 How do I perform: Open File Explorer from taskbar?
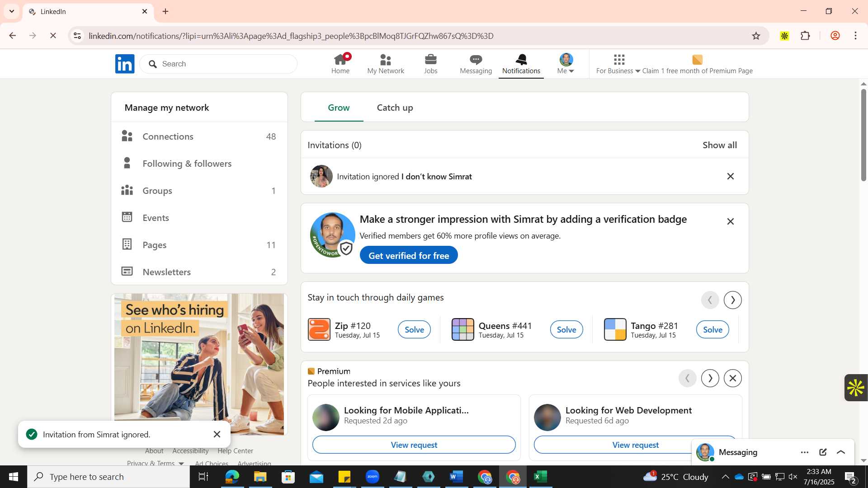click(x=260, y=477)
